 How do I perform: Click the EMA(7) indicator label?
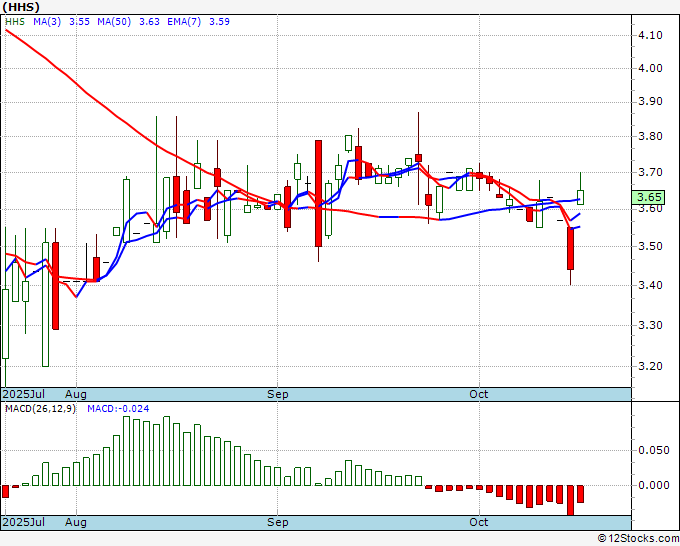click(184, 22)
